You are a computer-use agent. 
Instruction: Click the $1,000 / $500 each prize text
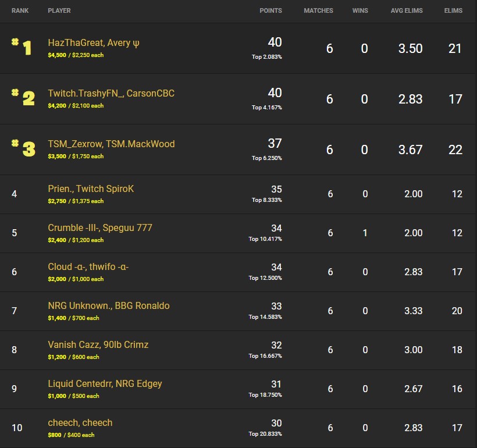(x=74, y=396)
